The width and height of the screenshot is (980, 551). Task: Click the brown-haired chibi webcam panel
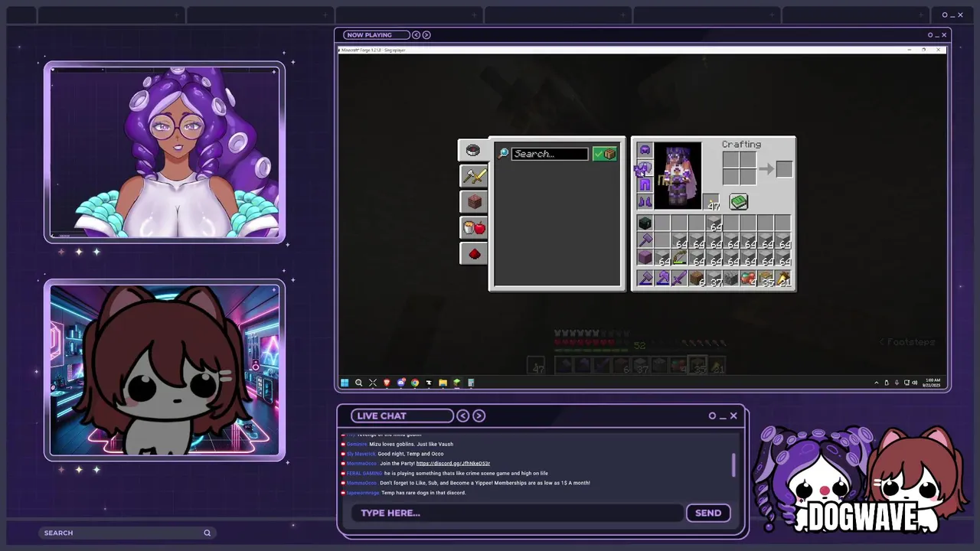[165, 371]
